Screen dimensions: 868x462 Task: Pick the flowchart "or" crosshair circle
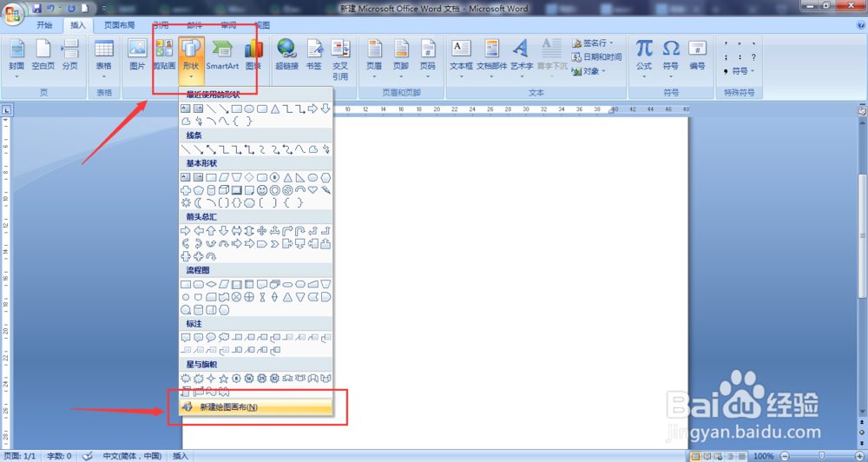(249, 297)
